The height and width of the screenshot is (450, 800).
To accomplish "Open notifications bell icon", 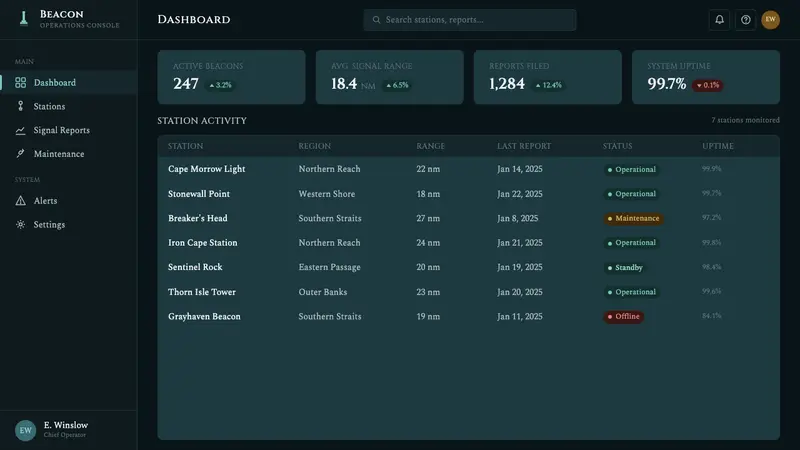I will coord(719,20).
